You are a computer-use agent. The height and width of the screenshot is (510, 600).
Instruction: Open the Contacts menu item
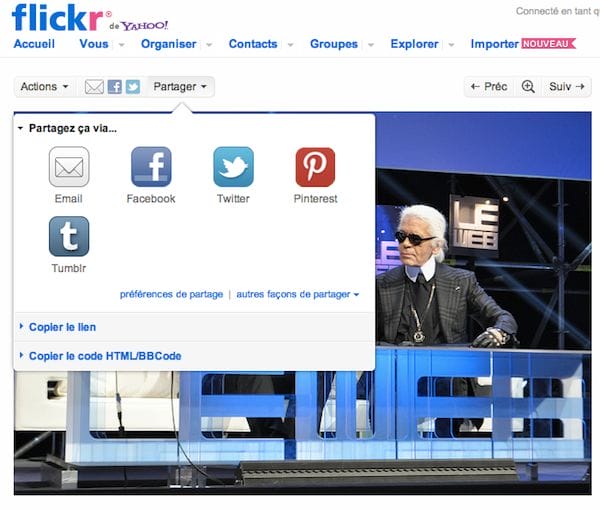tap(253, 44)
